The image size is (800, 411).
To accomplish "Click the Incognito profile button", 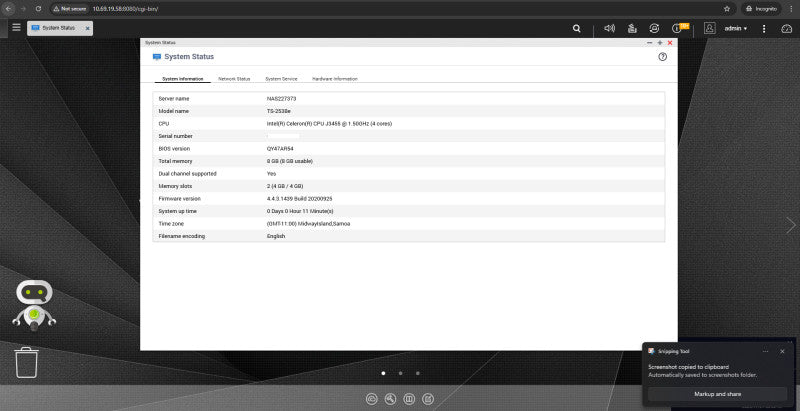I will (761, 9).
